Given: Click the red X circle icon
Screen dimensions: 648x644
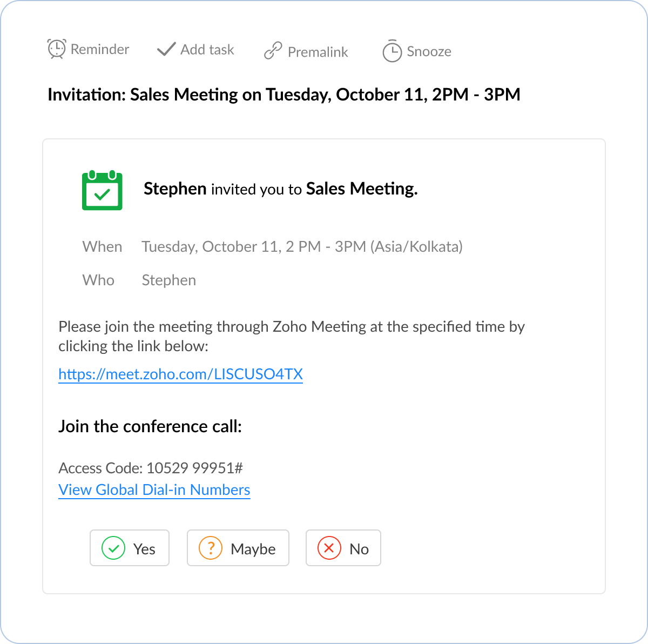Looking at the screenshot, I should 329,548.
